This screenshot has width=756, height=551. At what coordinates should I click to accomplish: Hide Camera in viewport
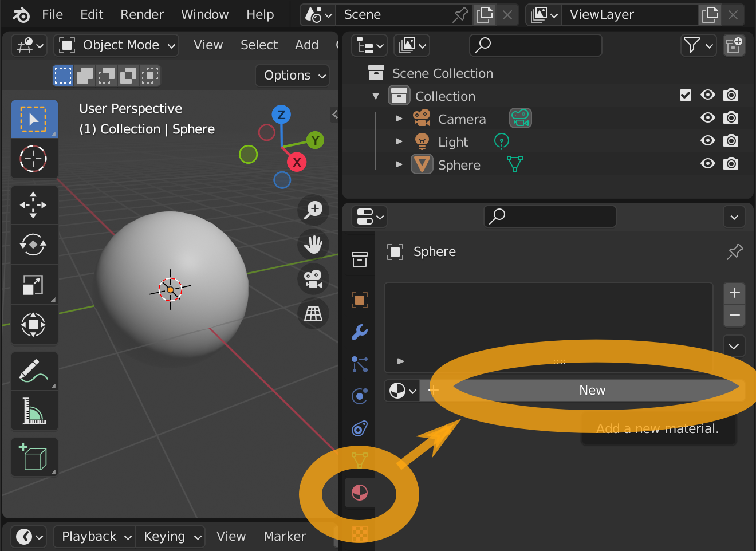708,118
